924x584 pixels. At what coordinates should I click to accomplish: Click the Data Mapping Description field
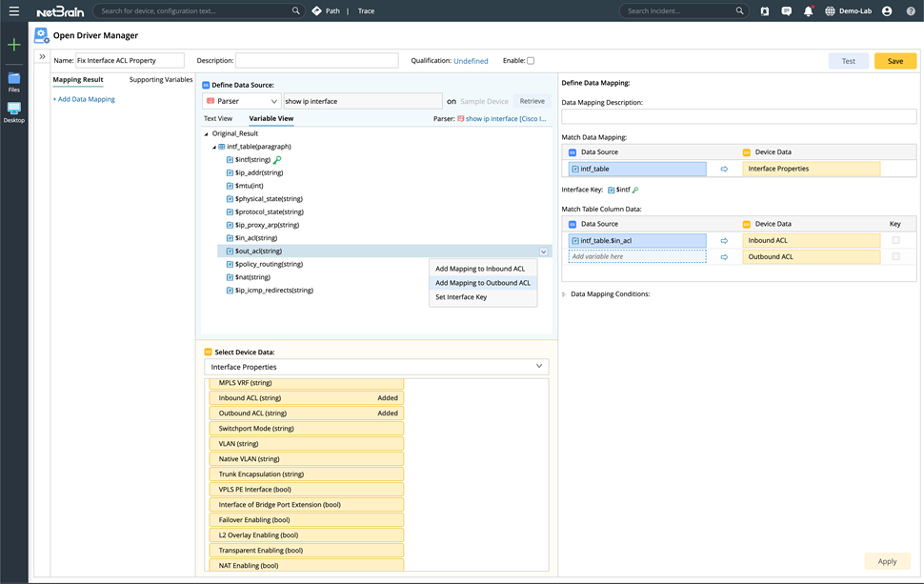tap(738, 116)
